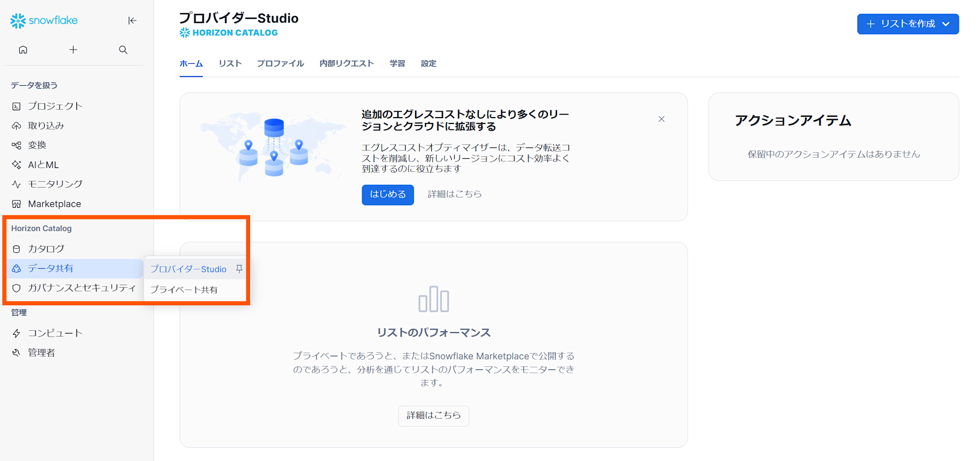Open 詳細はこちら below リストのパフォーマンス
Image resolution: width=980 pixels, height=461 pixels.
point(433,415)
